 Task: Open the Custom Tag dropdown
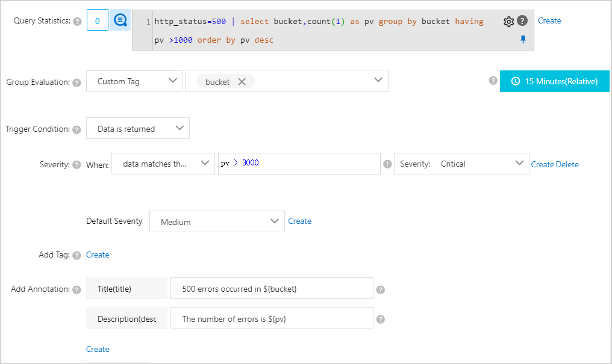click(135, 81)
